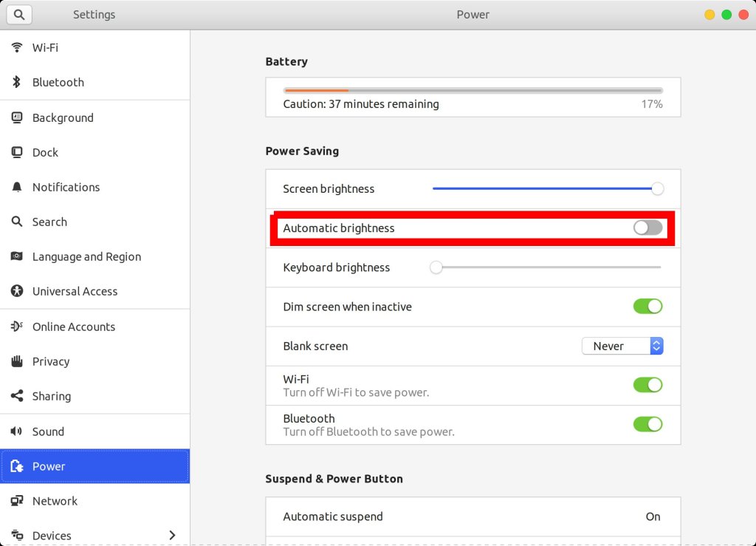
Task: Click the Wi-Fi icon in sidebar
Action: (17, 47)
